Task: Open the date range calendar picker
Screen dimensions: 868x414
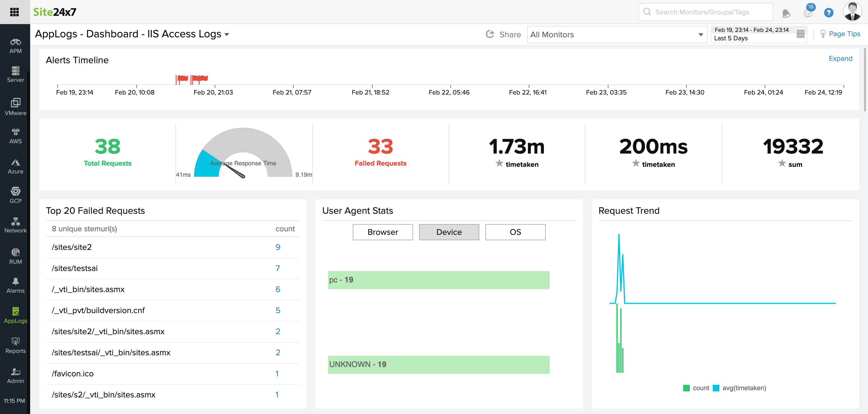Action: tap(800, 34)
